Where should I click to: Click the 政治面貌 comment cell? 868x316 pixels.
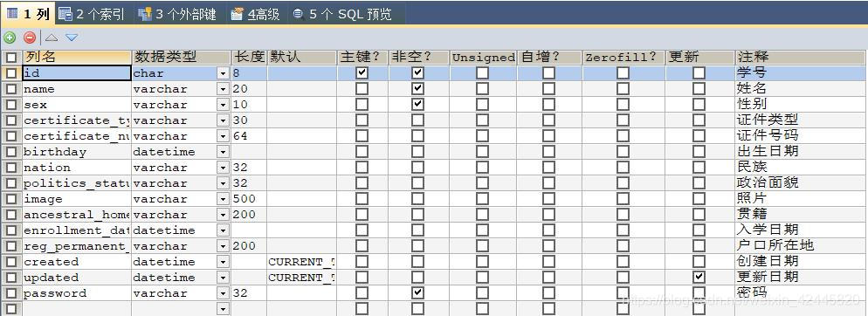coord(800,182)
